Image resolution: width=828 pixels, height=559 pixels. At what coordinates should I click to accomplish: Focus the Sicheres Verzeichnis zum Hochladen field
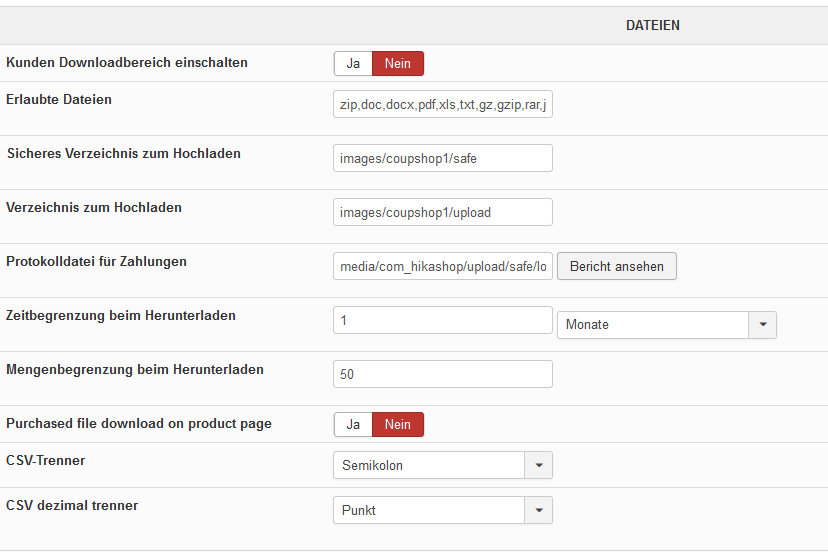pos(442,158)
